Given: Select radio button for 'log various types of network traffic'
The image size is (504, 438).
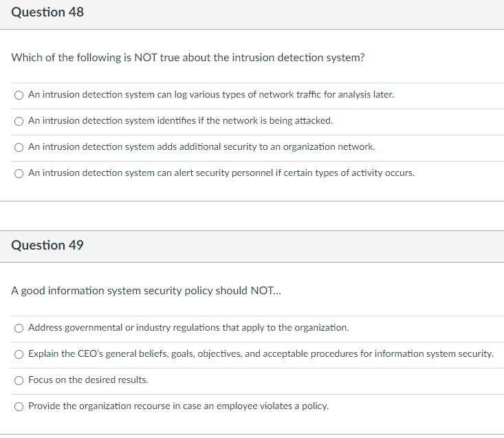Looking at the screenshot, I should pos(19,95).
